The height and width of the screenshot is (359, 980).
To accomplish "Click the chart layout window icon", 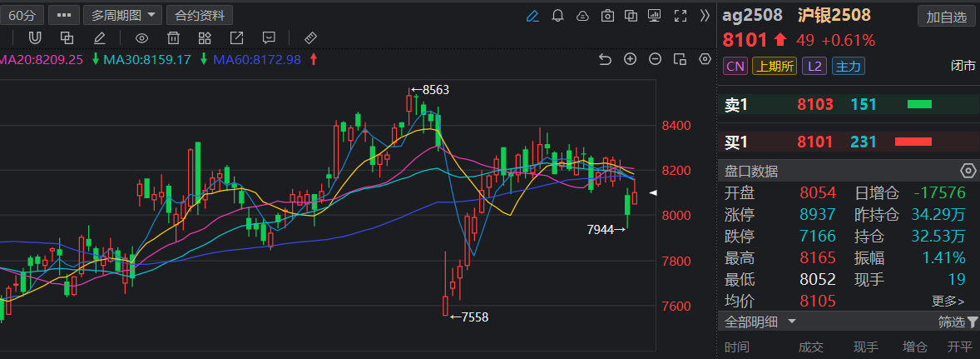I will pyautogui.click(x=680, y=59).
